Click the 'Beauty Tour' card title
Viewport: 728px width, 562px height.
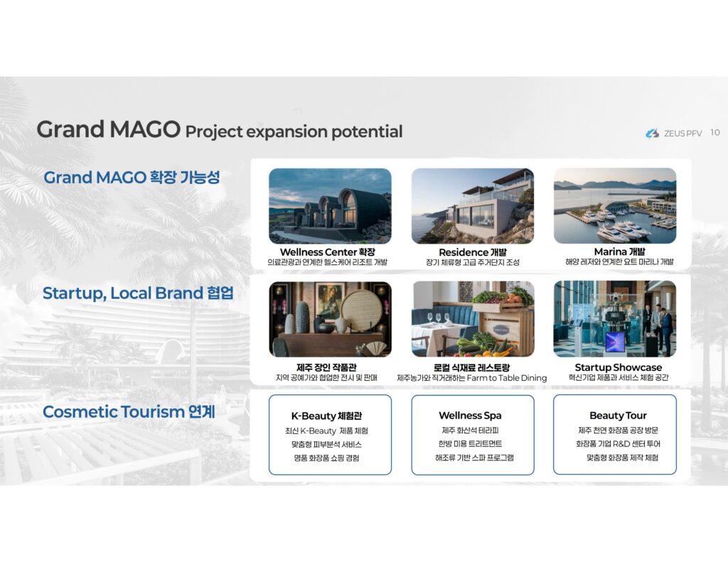[618, 416]
